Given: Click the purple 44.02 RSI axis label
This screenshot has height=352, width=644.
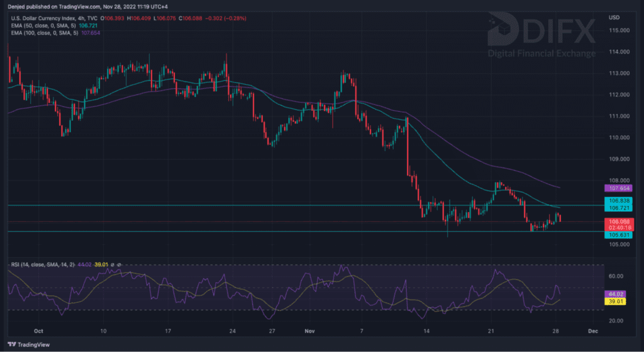Looking at the screenshot, I should (x=614, y=294).
